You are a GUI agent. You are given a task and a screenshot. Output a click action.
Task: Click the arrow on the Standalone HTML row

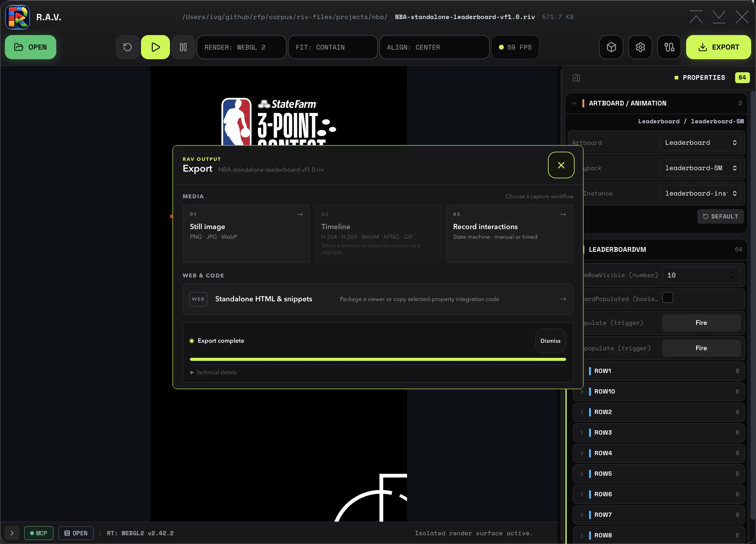coord(563,299)
